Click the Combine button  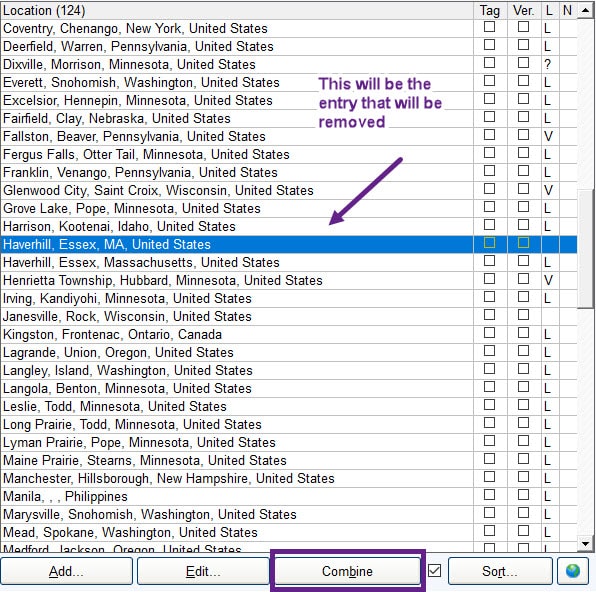(347, 571)
